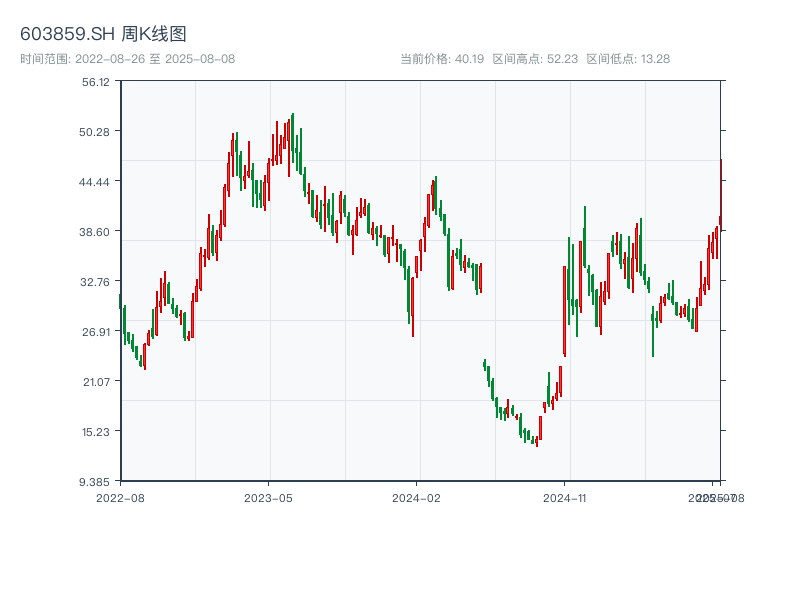The width and height of the screenshot is (800, 600).
Task: Click the y-axis label 32.76
Action: pyautogui.click(x=95, y=282)
